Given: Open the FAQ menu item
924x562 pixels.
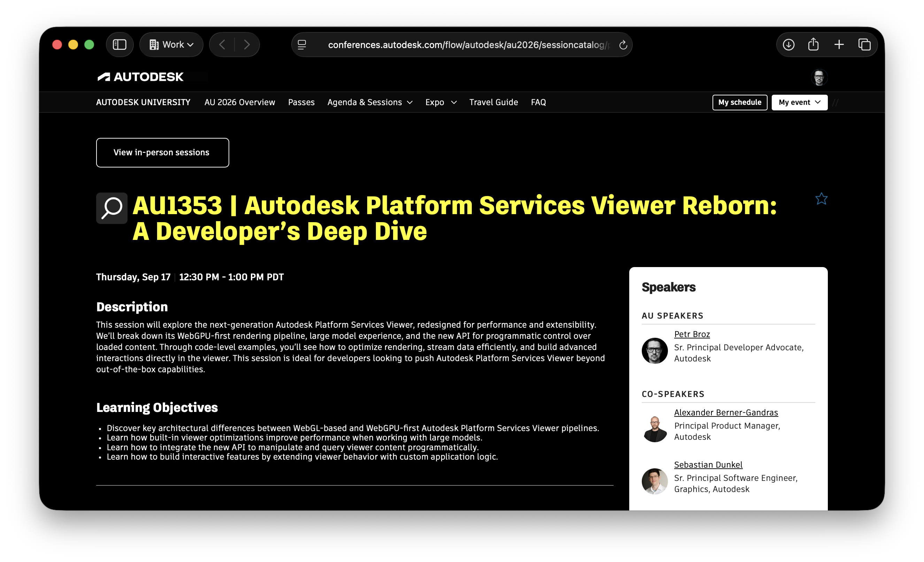Looking at the screenshot, I should tap(538, 102).
